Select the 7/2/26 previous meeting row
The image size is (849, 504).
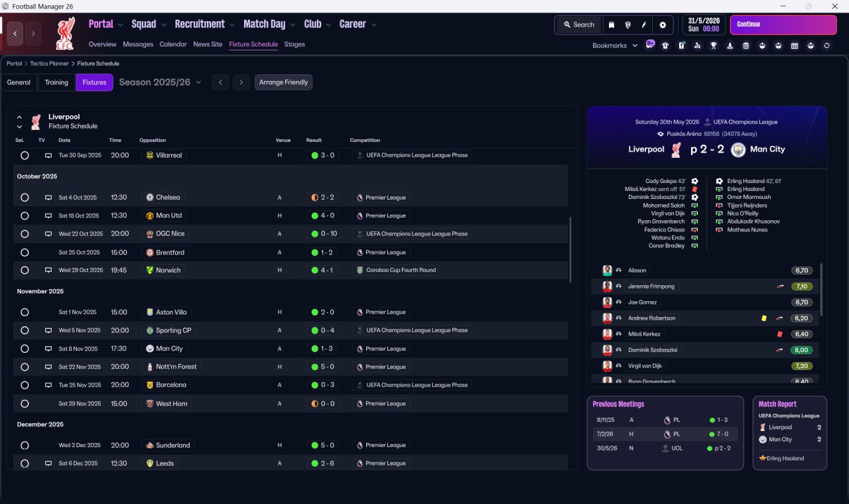665,434
